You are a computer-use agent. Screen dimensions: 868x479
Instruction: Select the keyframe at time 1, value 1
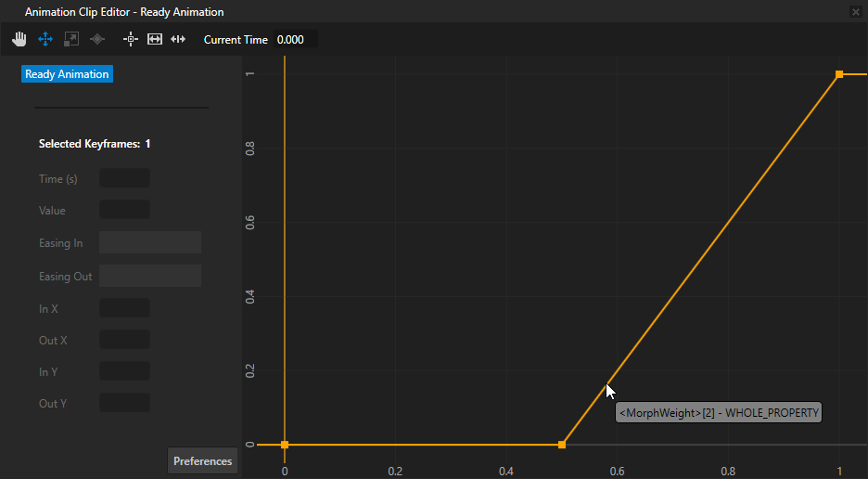coord(839,74)
